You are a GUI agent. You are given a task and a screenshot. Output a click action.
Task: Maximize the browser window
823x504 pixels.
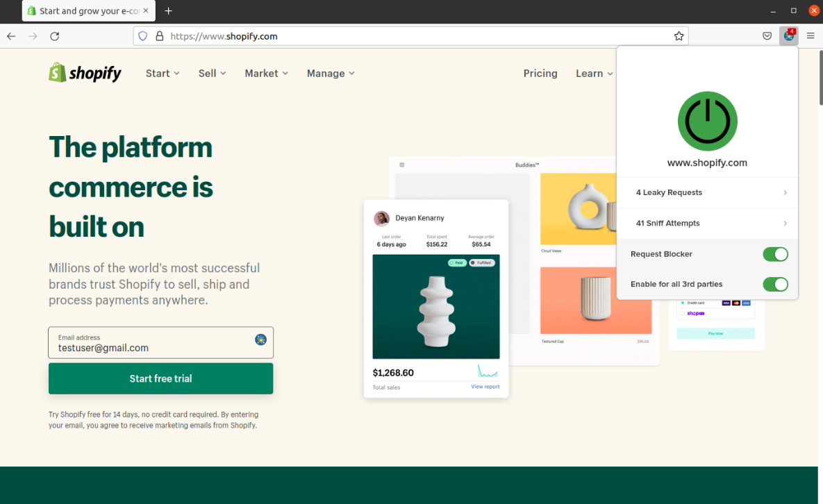[x=794, y=10]
